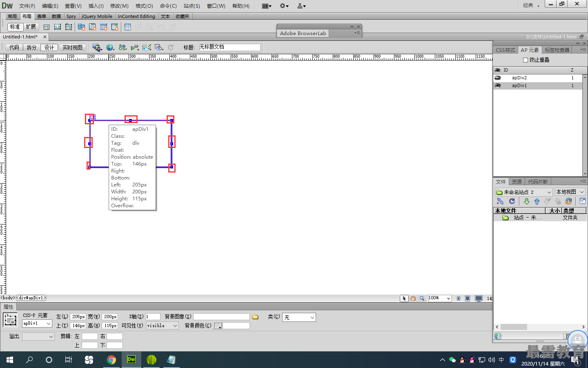Select the apDiv2 row in AP elements
The height and width of the screenshot is (368, 588).
point(538,78)
